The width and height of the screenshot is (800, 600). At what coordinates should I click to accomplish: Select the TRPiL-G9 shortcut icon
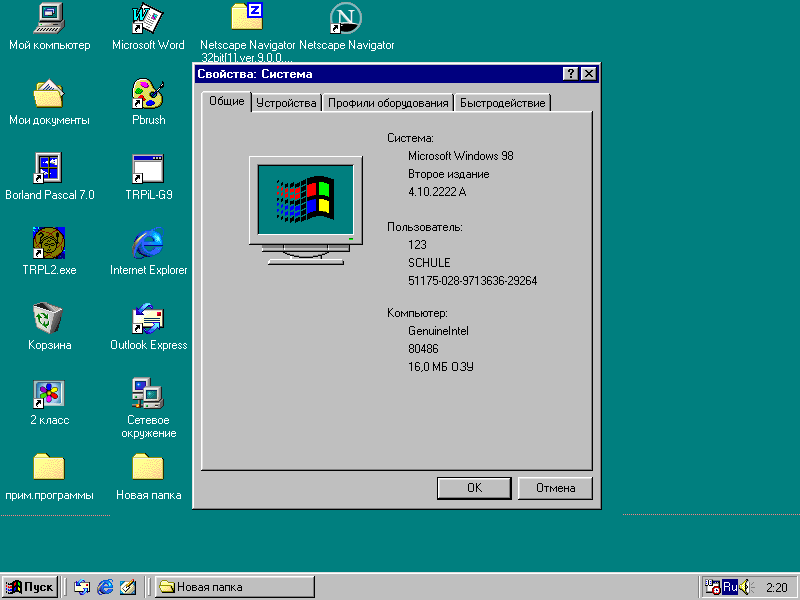pyautogui.click(x=147, y=168)
